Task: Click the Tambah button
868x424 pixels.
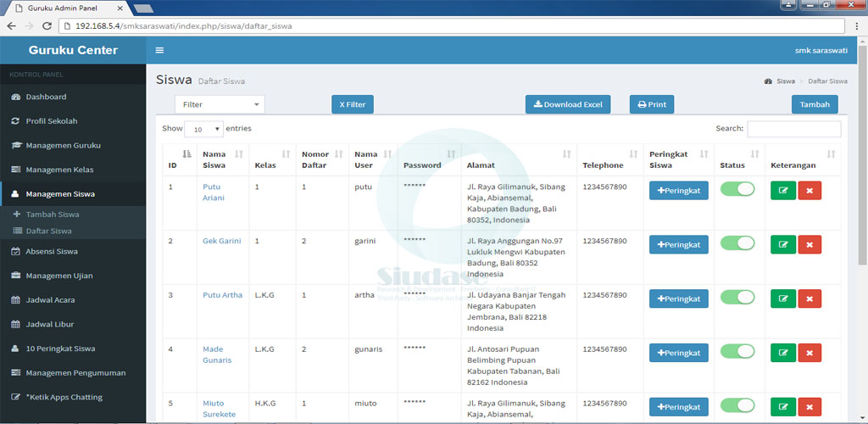Action: pyautogui.click(x=815, y=104)
